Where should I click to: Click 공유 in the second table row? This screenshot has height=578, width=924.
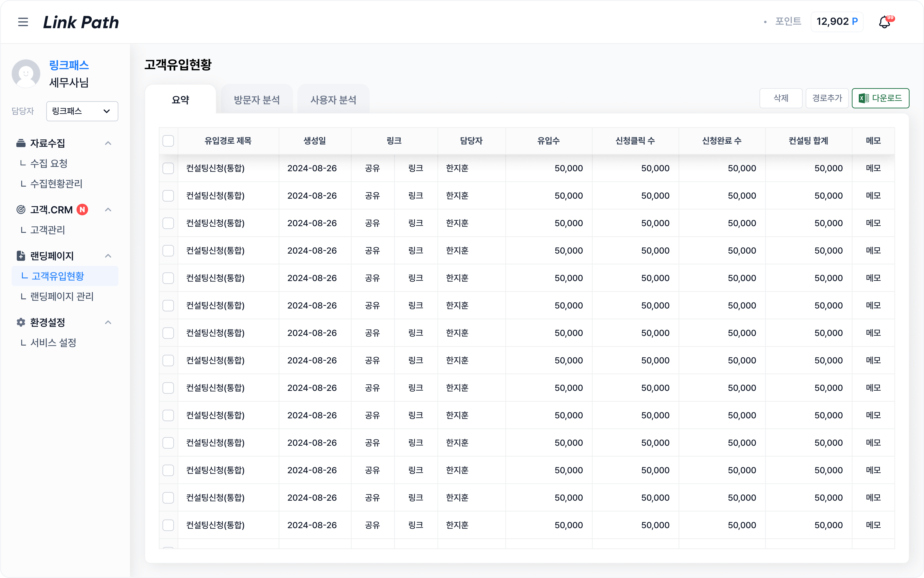click(x=372, y=196)
